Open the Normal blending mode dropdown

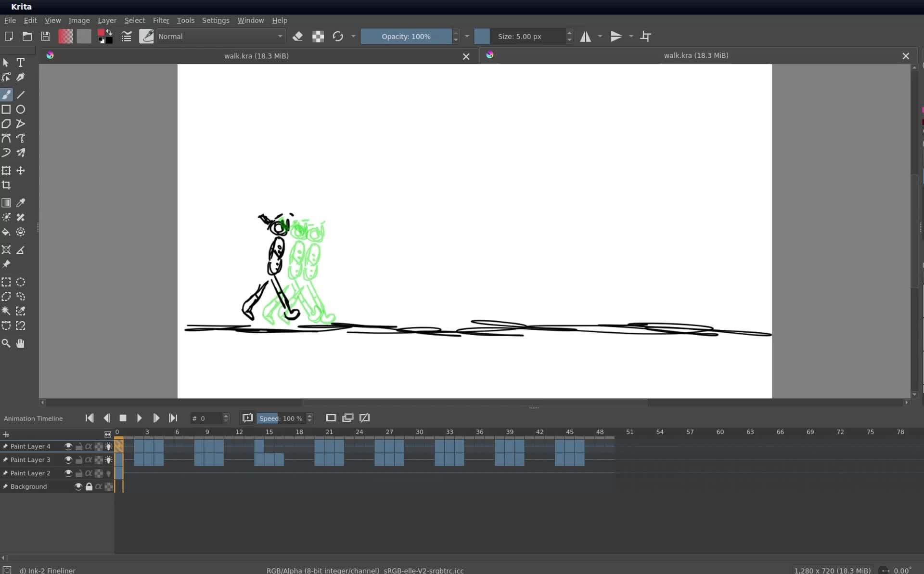click(221, 37)
